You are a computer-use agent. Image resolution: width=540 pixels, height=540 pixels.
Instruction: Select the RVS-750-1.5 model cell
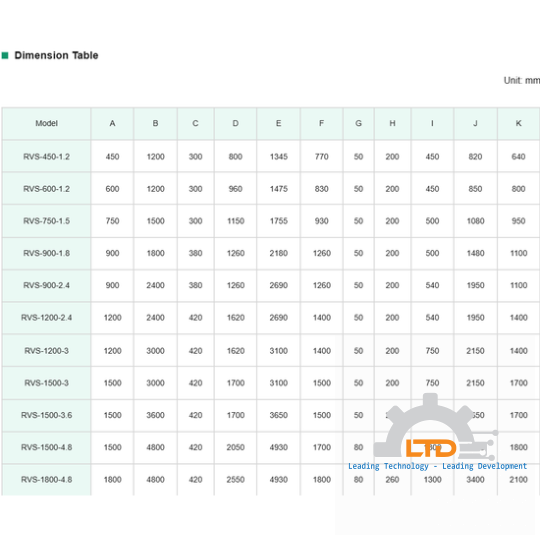[x=46, y=221]
